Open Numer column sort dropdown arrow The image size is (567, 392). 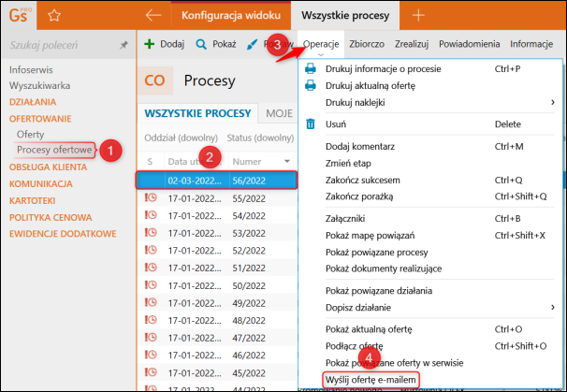[287, 161]
